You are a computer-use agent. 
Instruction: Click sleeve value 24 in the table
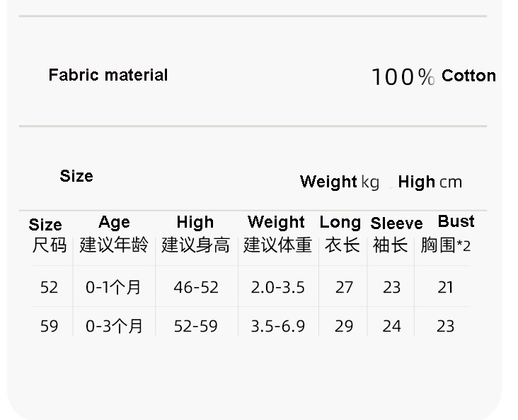point(391,326)
